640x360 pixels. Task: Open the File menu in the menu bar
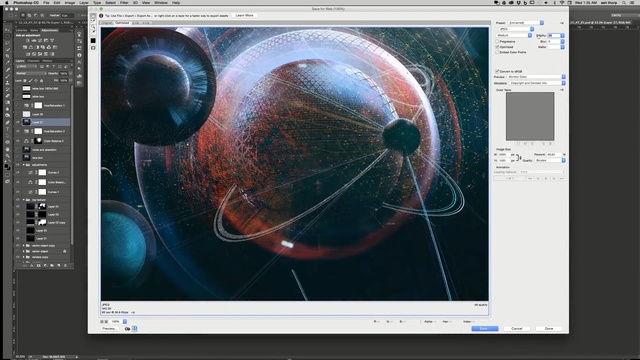point(46,3)
